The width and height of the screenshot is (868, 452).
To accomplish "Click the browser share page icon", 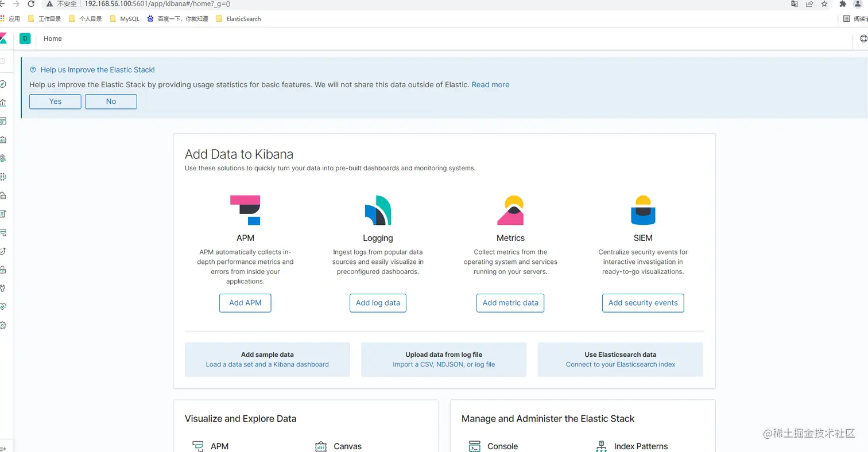I will pyautogui.click(x=809, y=4).
